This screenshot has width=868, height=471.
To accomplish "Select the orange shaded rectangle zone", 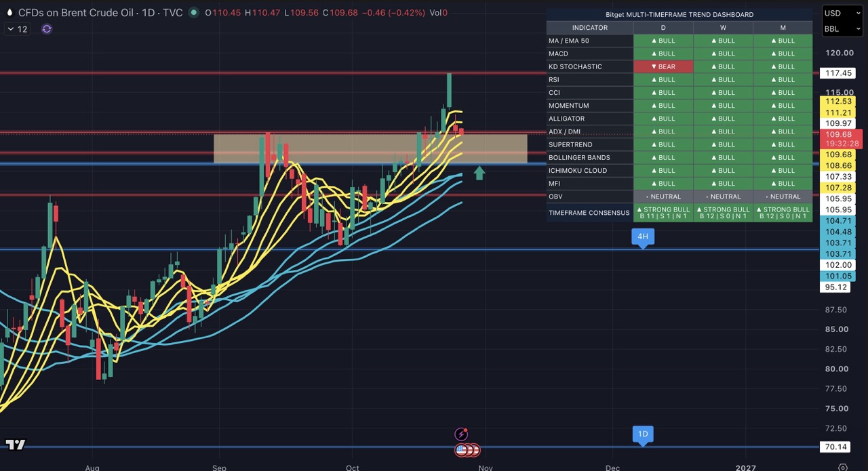I will click(x=370, y=148).
